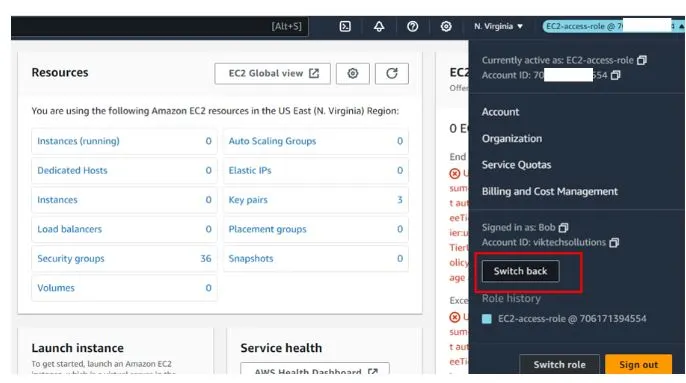The height and width of the screenshot is (383, 686).
Task: Open the Instances resource link
Action: tap(57, 200)
